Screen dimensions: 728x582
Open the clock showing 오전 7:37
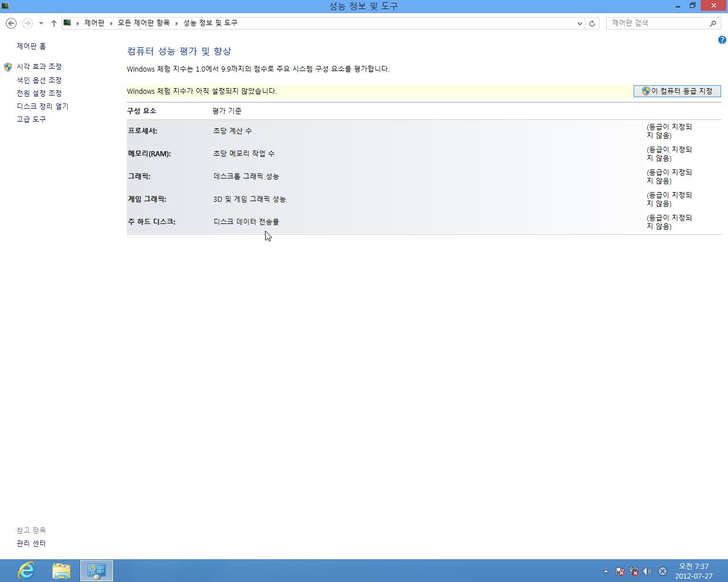694,571
